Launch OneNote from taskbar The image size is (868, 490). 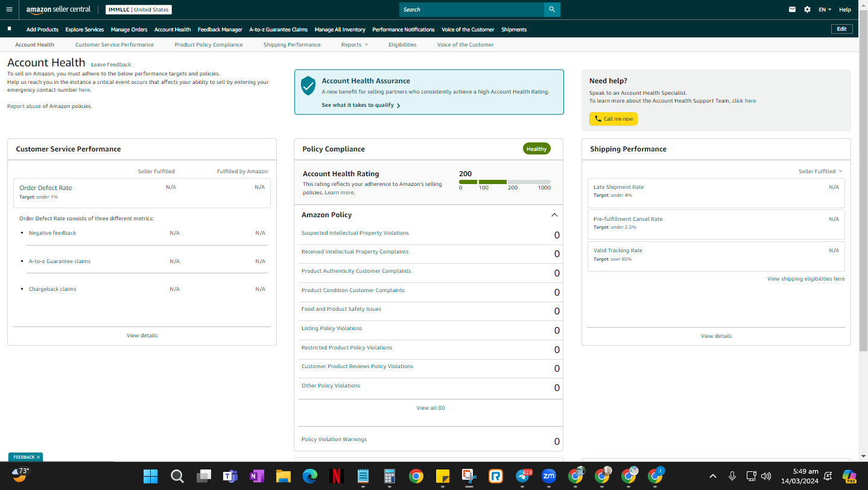(x=256, y=476)
